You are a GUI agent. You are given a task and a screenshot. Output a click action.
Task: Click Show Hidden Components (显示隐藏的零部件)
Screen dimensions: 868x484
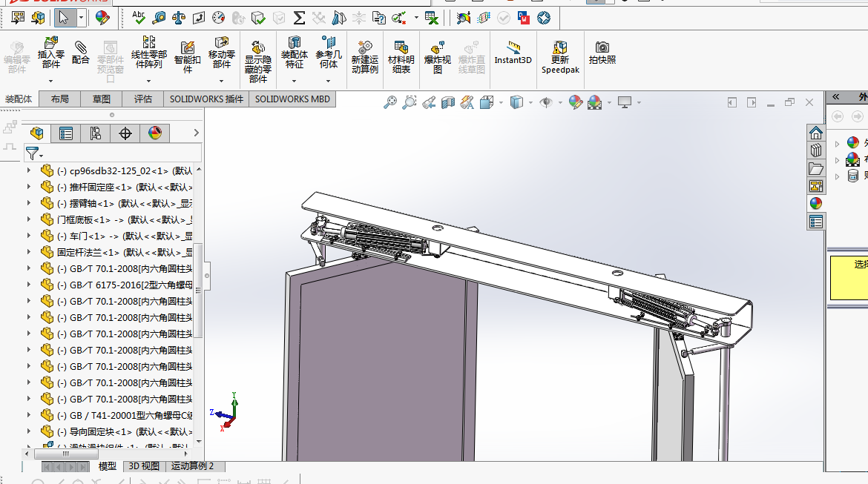click(258, 61)
